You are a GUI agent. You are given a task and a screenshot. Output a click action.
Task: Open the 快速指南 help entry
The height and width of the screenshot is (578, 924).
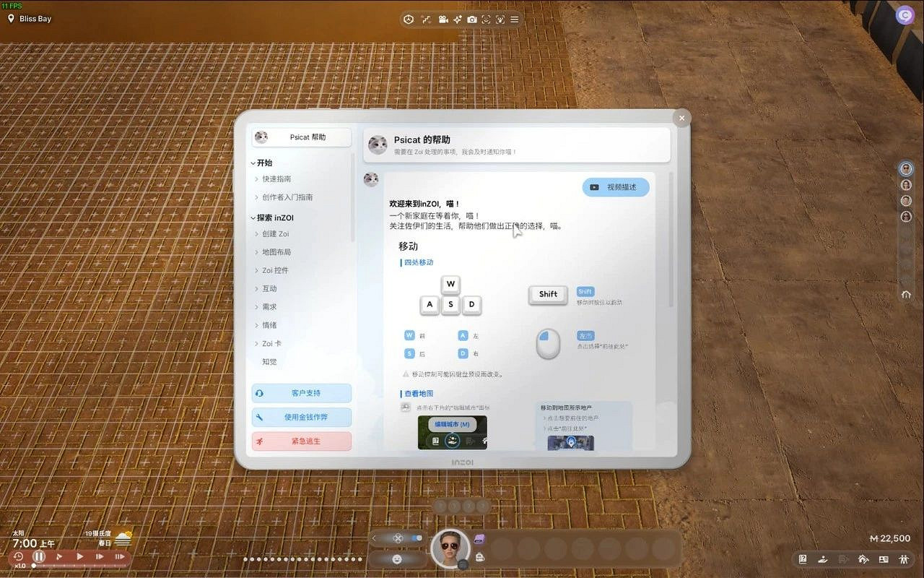276,179
